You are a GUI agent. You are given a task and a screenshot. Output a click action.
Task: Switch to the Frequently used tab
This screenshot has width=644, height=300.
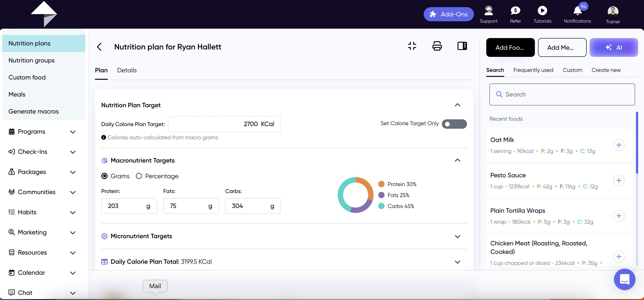coord(533,70)
